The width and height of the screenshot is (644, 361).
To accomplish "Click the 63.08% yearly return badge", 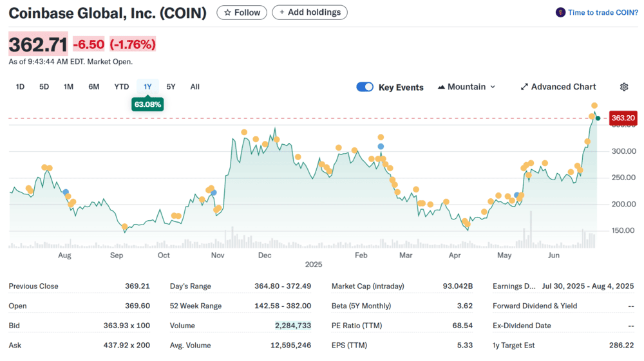I will [x=147, y=105].
